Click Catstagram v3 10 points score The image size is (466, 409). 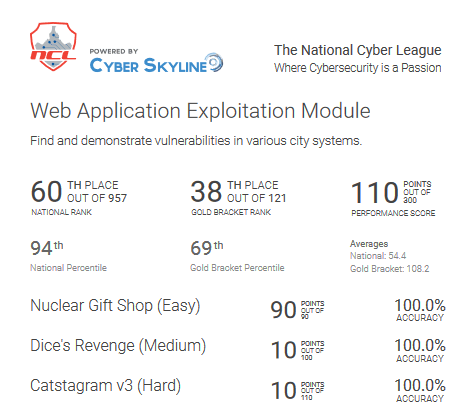[x=297, y=391]
